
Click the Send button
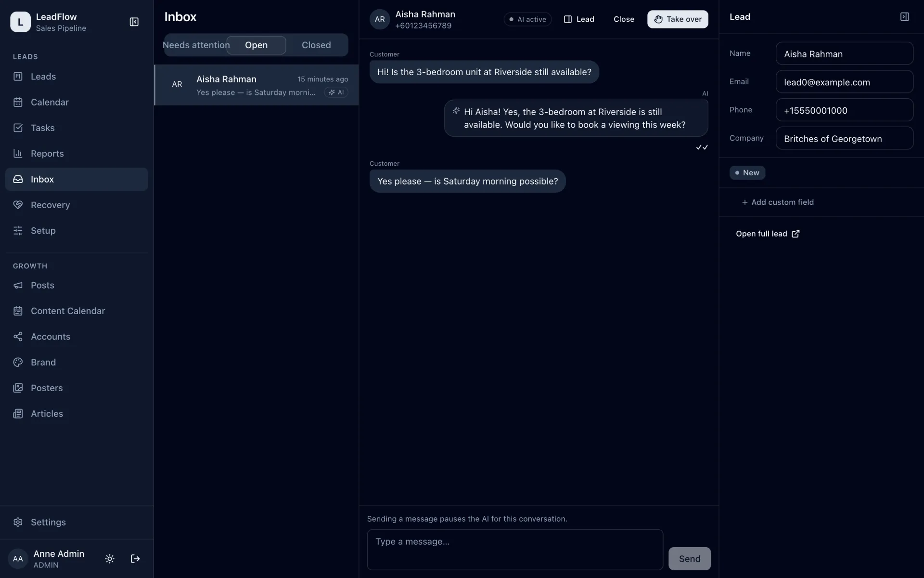point(689,559)
